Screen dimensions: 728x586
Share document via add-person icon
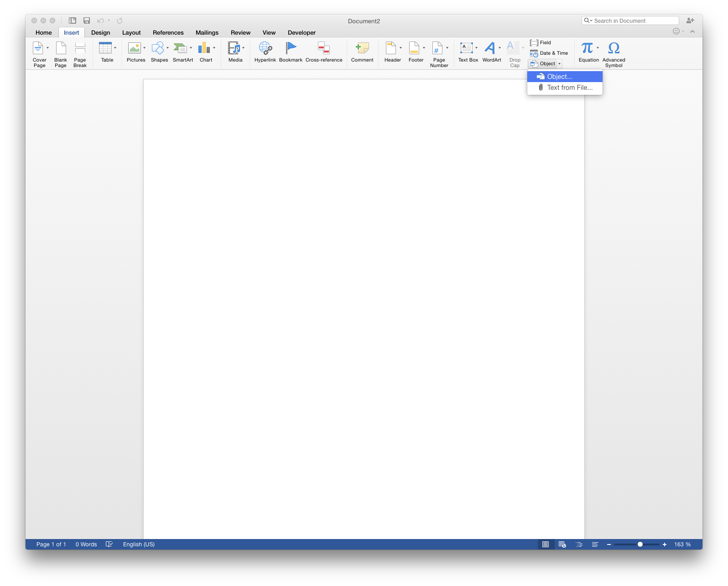tap(690, 21)
